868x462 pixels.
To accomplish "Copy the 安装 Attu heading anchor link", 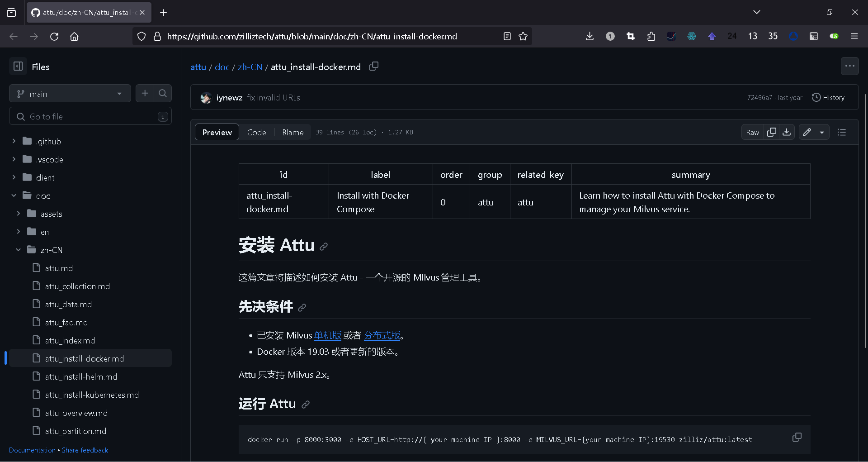I will [x=324, y=247].
